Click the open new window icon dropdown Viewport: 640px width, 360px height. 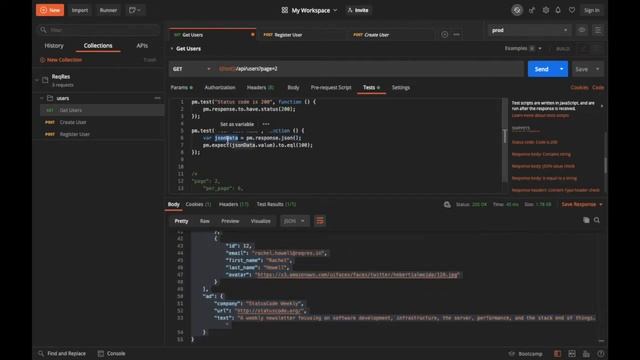135,10
